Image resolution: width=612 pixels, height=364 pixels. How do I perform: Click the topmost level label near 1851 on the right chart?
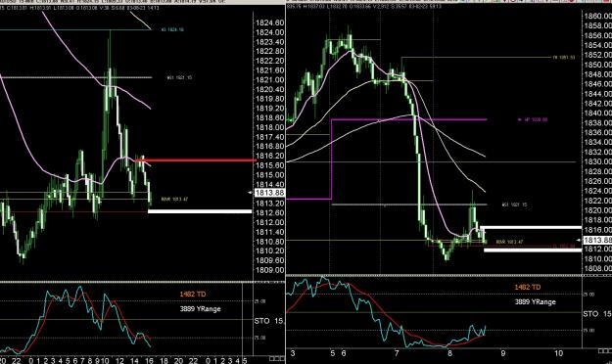point(564,58)
